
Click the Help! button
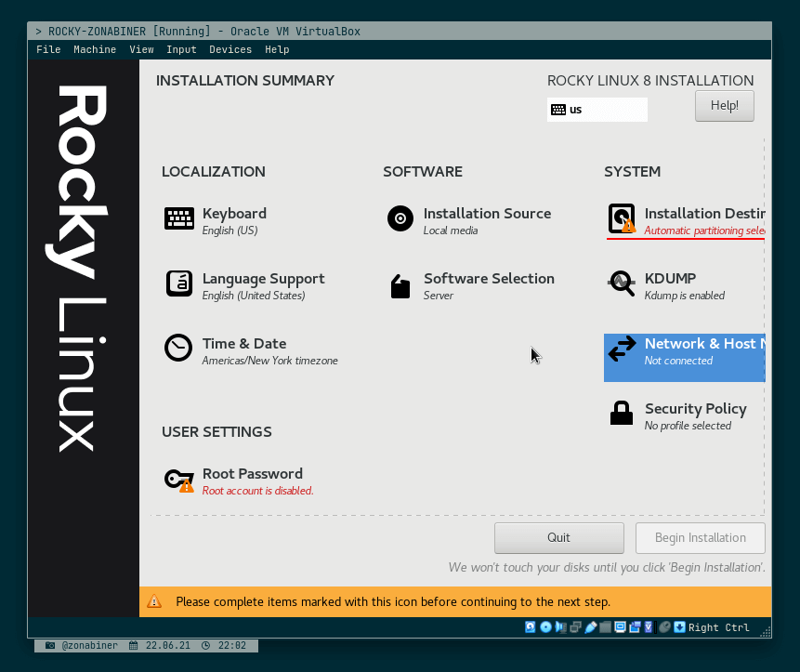pyautogui.click(x=724, y=105)
